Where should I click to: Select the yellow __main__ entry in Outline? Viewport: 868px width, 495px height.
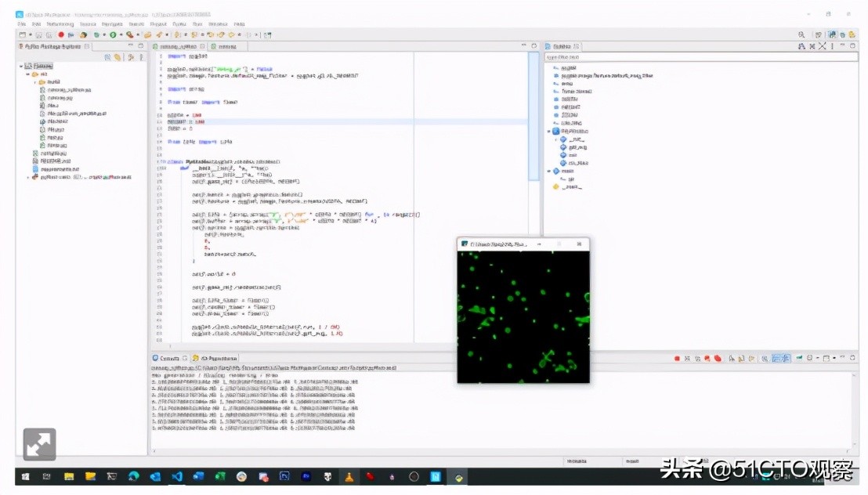[567, 187]
